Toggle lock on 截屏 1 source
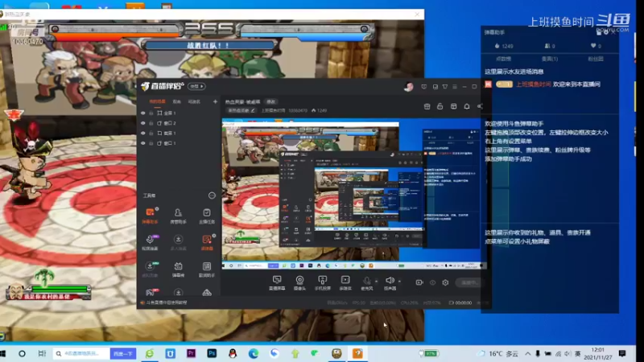 coord(151,134)
